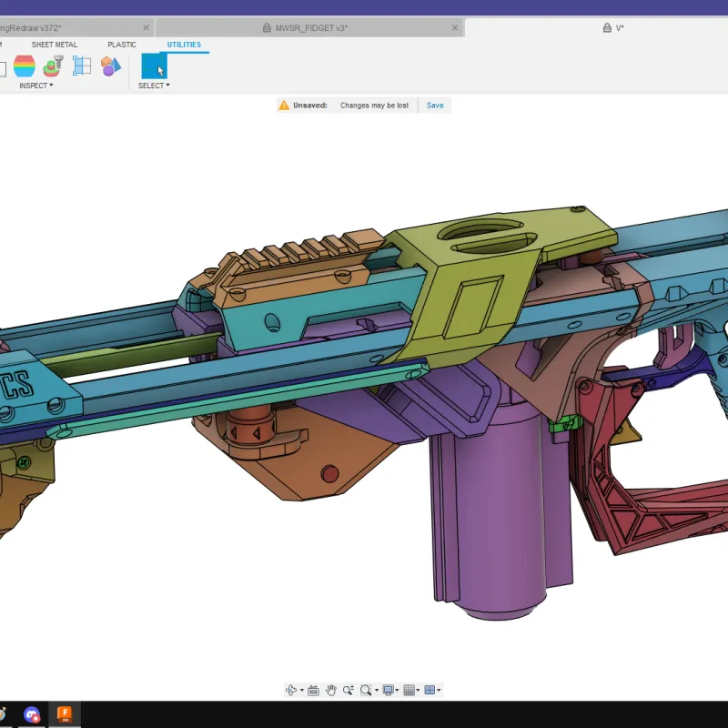Open the section analysis grid icon

click(x=82, y=66)
